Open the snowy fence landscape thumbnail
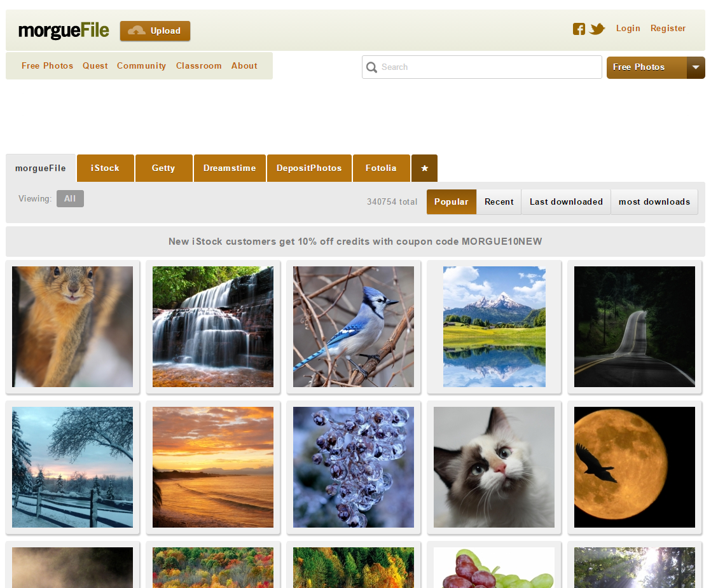Screen dimensions: 711x588 (x=72, y=467)
